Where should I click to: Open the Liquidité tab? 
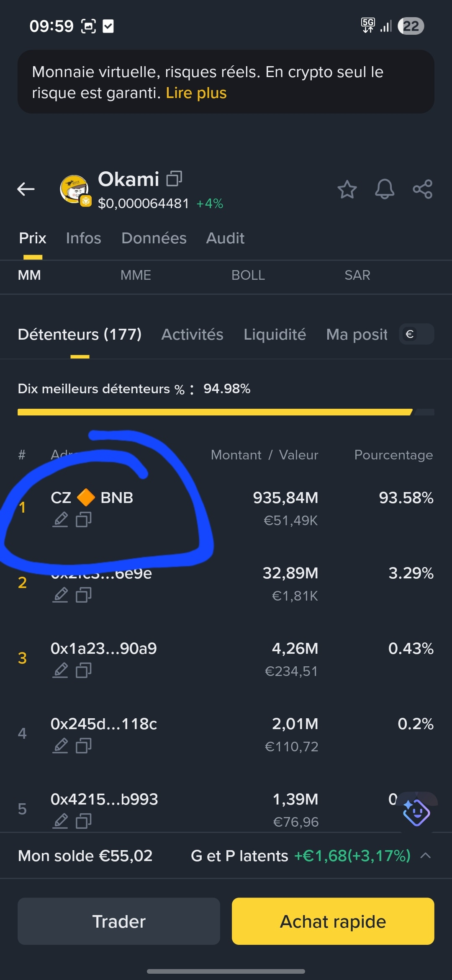(275, 335)
